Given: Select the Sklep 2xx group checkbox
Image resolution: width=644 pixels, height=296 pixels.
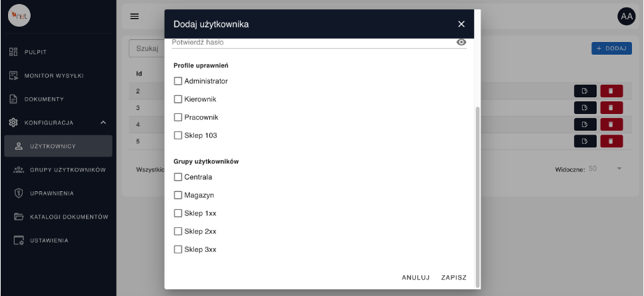Looking at the screenshot, I should (x=178, y=231).
